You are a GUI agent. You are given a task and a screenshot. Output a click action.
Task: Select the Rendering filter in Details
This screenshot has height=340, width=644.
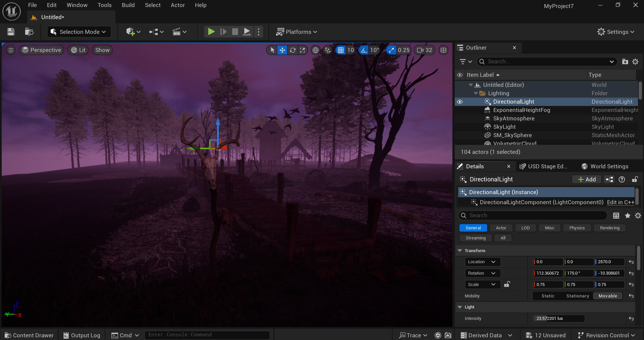click(610, 228)
